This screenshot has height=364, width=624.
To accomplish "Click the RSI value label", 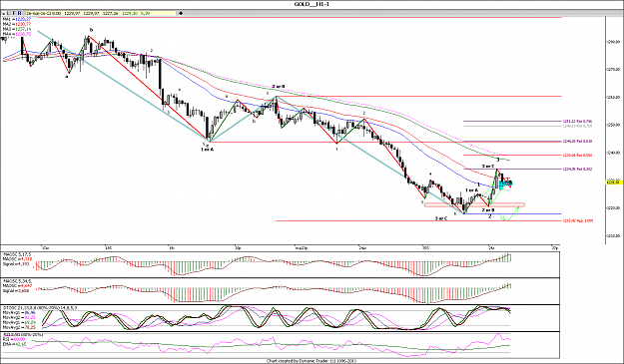I will point(14,339).
